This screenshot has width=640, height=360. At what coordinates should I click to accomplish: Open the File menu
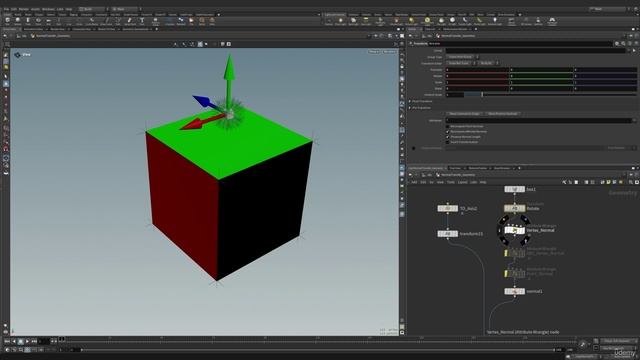tap(6, 9)
